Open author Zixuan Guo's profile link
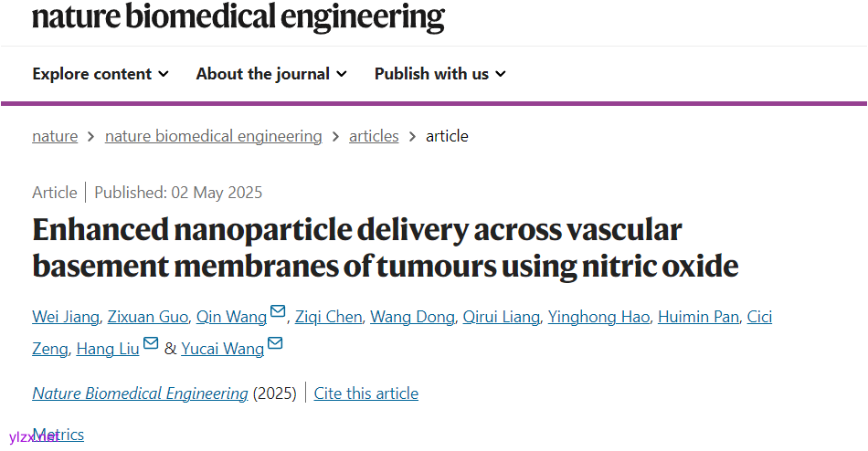Viewport: 868px width, 451px height. (146, 317)
